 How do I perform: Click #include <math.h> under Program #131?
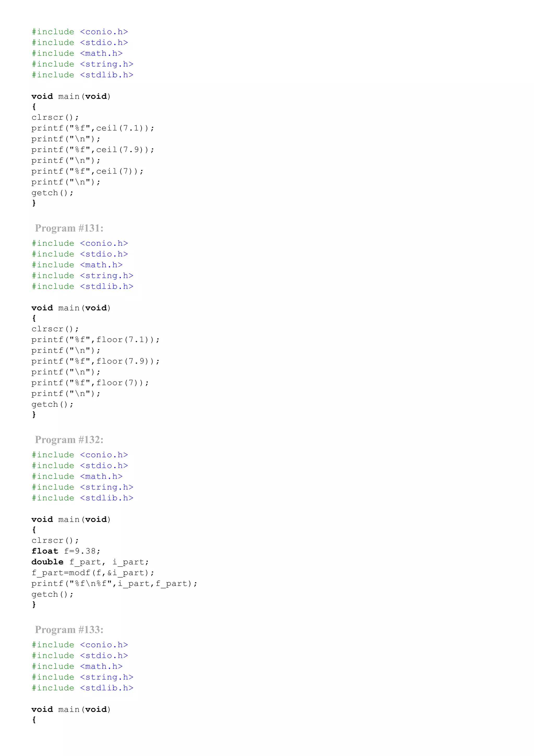[x=77, y=265]
